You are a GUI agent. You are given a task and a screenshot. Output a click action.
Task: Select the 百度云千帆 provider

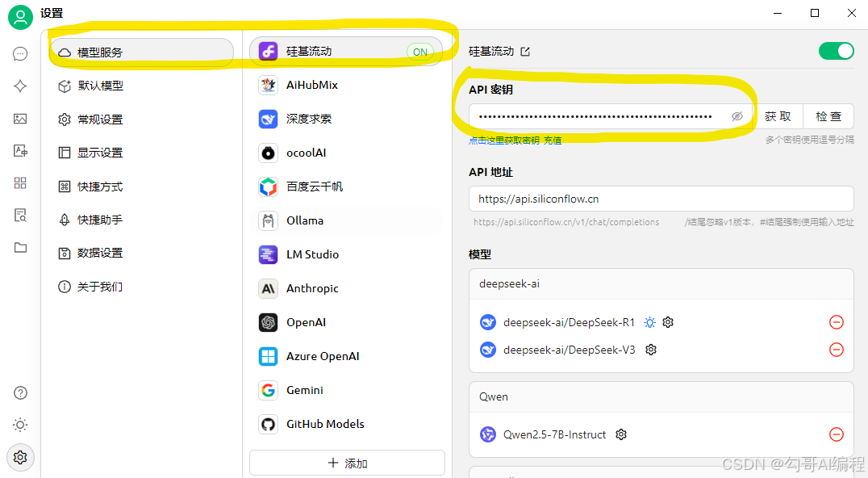coord(346,187)
